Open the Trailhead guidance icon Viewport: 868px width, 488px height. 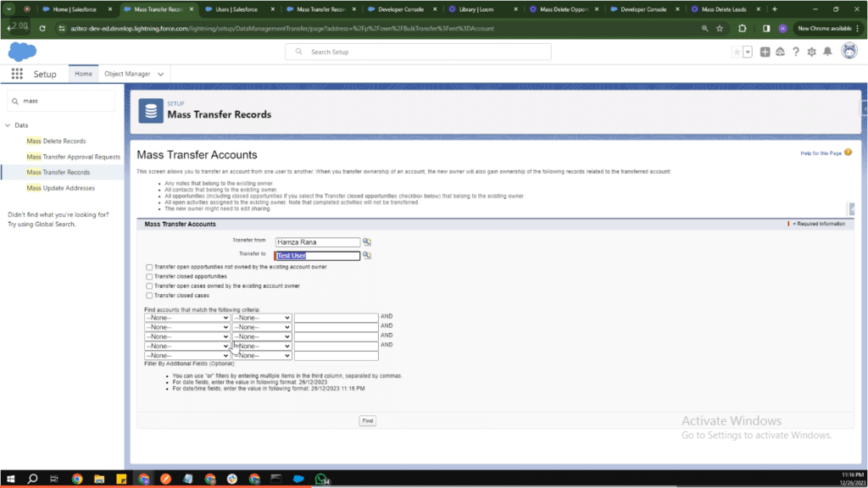[780, 52]
